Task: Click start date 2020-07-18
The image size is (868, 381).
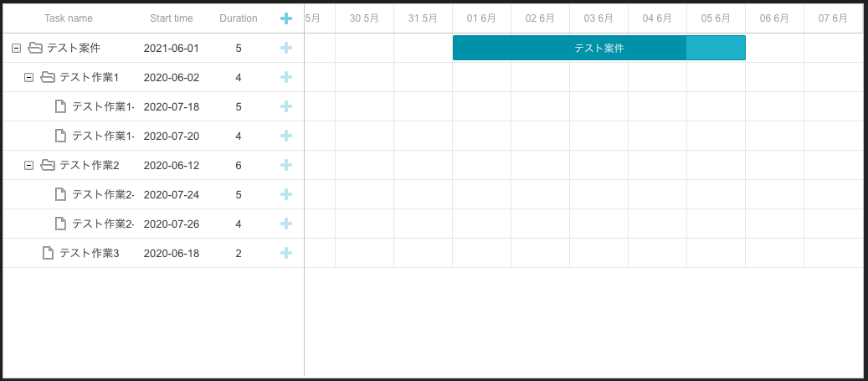Action: coord(171,107)
